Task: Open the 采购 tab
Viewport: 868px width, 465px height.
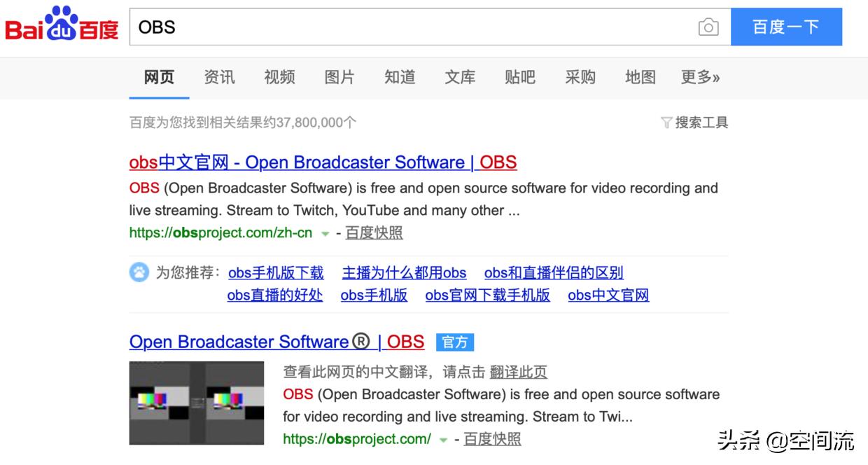Action: click(x=580, y=77)
